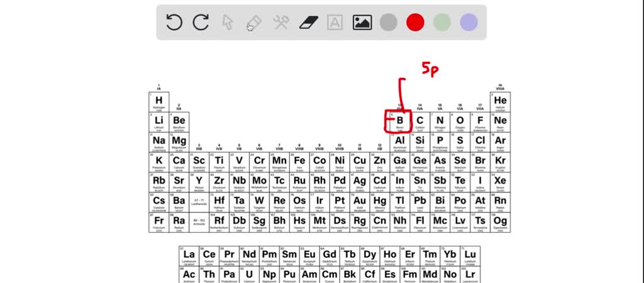
Task: Click the redo arrow in the toolbar
Action: pos(201,23)
